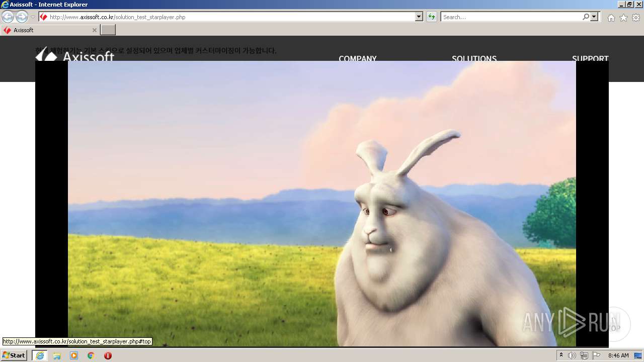This screenshot has height=362, width=644.
Task: Click Show Desktop button
Action: (x=638, y=355)
